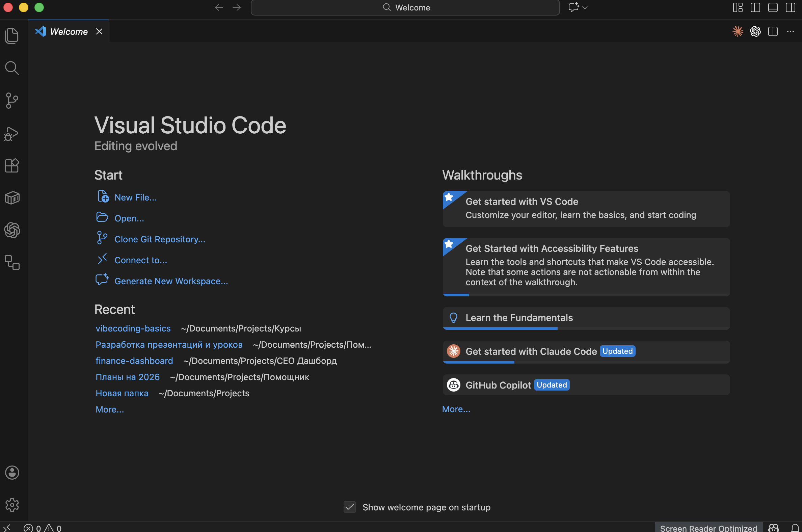Viewport: 802px width, 532px height.
Task: Expand the Copilot chat dropdown in the title bar
Action: click(585, 7)
